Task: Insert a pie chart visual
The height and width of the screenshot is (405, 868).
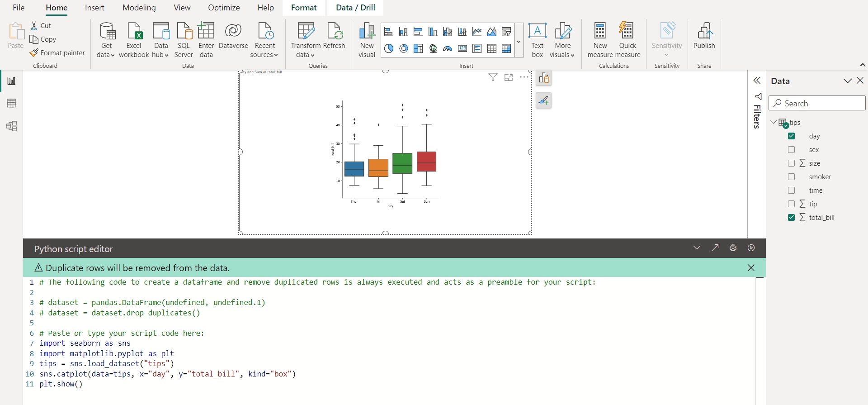Action: click(x=388, y=48)
